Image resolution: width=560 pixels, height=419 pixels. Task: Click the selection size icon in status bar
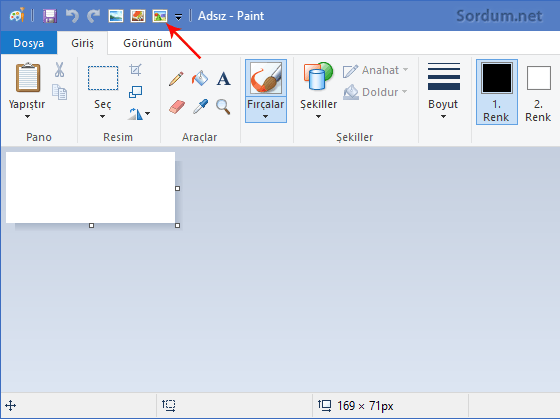[x=169, y=405]
